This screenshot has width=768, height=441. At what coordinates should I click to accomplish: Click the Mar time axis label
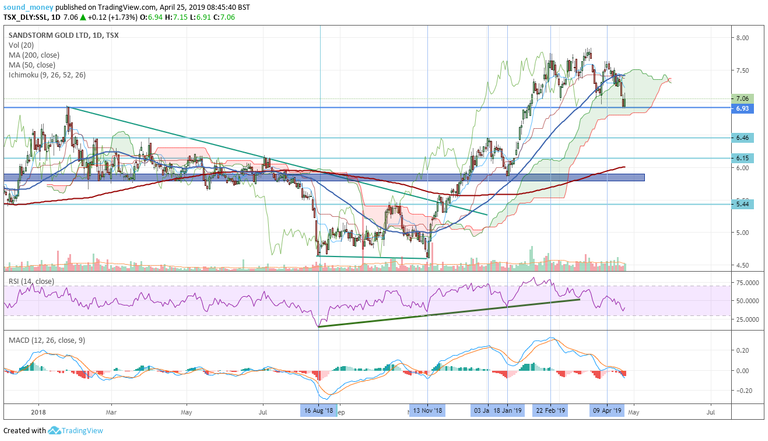pyautogui.click(x=111, y=412)
